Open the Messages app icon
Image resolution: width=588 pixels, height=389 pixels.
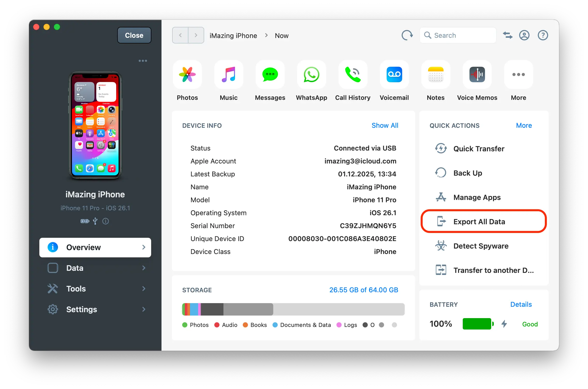(x=270, y=75)
